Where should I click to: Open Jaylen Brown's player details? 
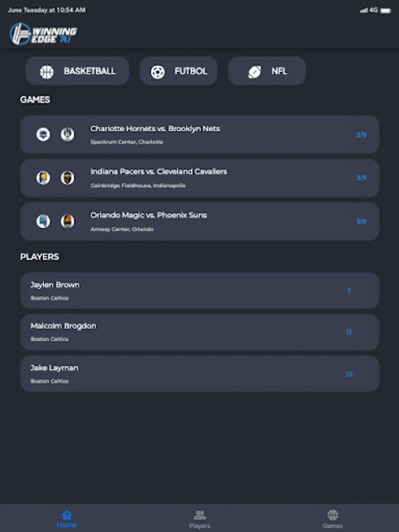(x=199, y=290)
